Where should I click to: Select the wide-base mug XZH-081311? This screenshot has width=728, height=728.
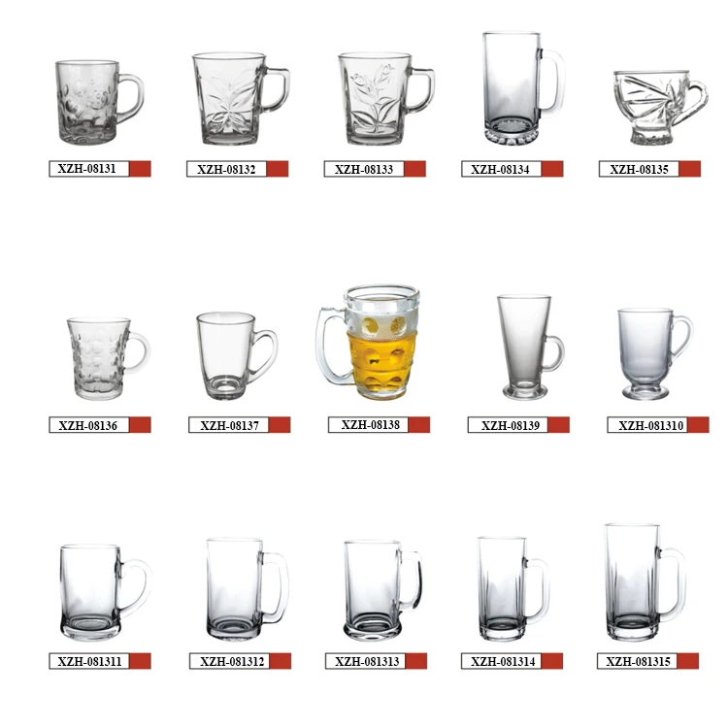point(106,593)
